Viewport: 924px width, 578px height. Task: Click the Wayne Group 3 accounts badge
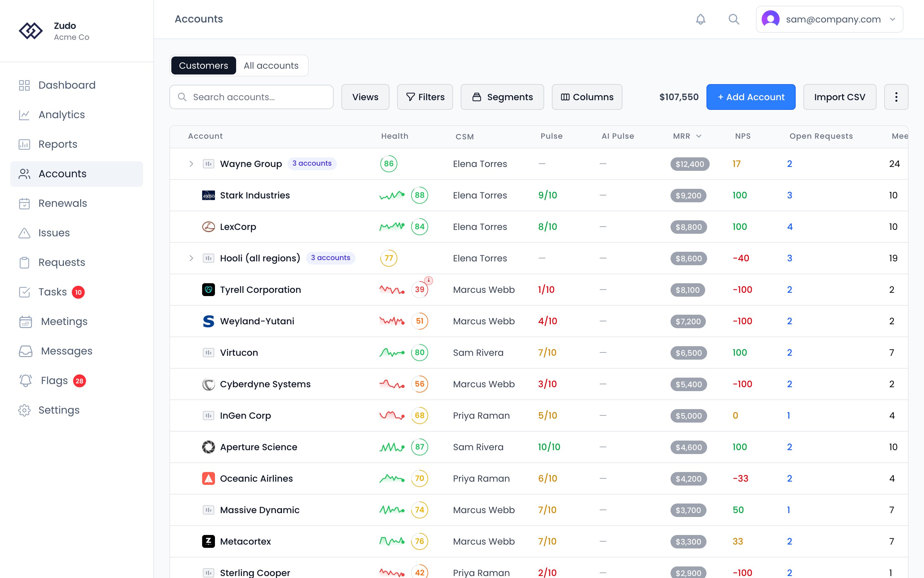tap(312, 163)
